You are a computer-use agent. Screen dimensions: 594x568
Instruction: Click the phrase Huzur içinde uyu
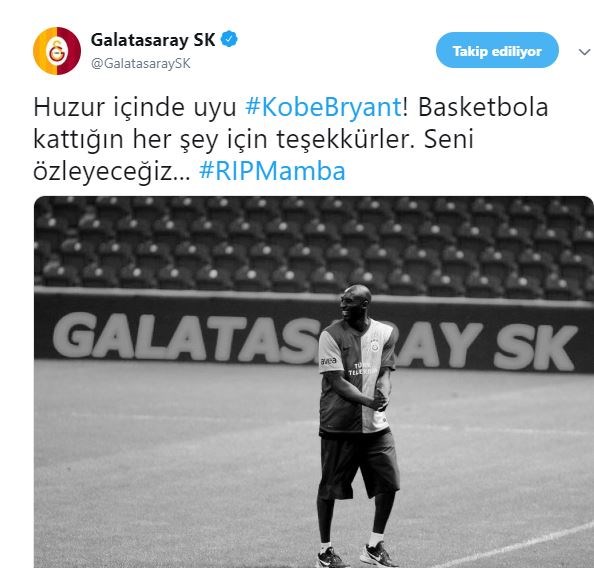click(x=135, y=108)
